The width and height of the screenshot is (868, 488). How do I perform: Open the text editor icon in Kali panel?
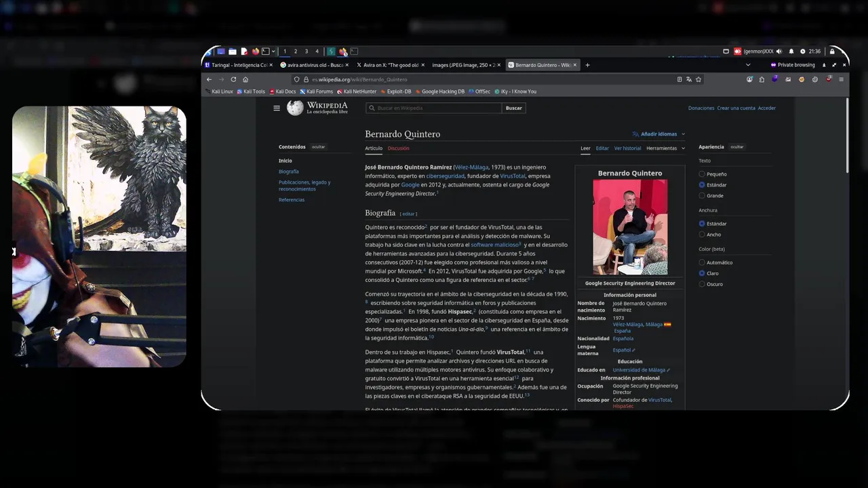(x=244, y=51)
